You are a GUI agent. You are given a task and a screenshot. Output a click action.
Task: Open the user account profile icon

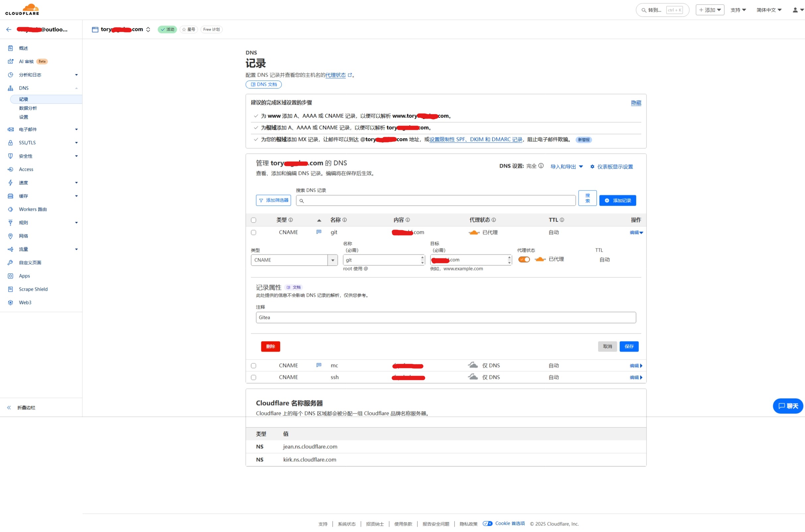click(x=795, y=10)
